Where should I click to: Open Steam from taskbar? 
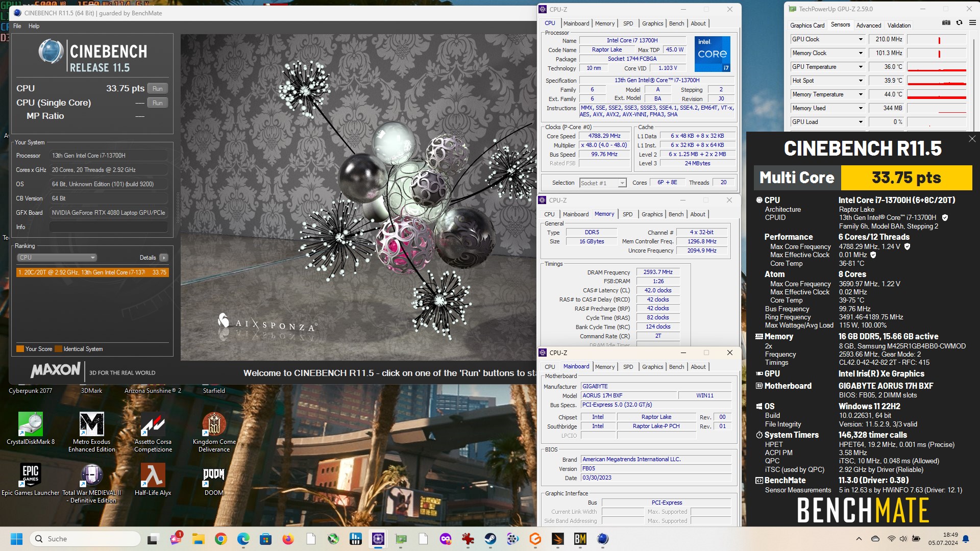coord(491,539)
